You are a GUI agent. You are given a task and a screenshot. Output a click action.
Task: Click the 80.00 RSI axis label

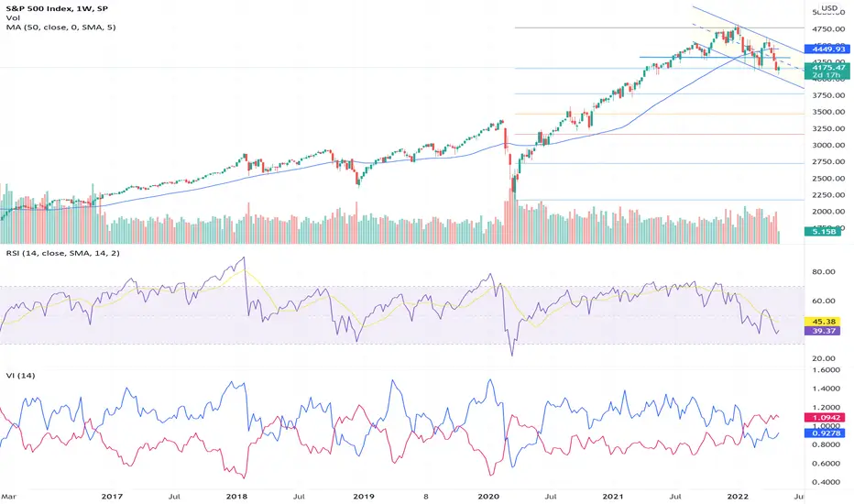pyautogui.click(x=824, y=271)
